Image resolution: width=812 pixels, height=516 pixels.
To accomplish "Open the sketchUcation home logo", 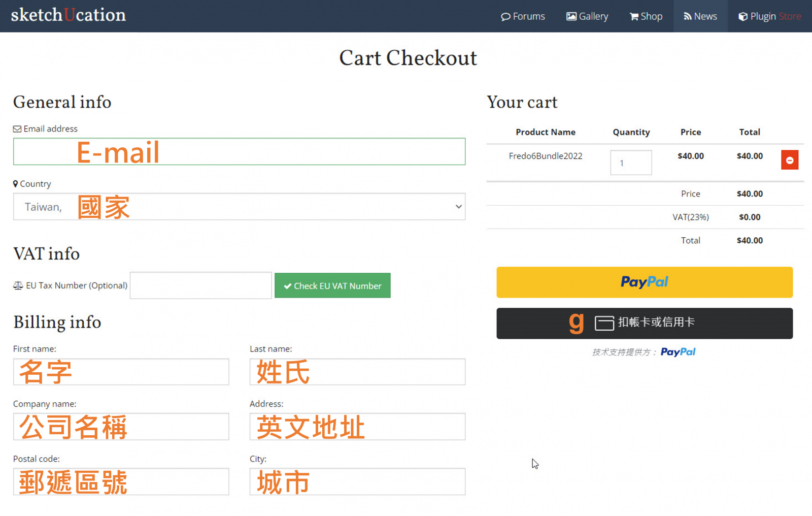I will coord(69,15).
